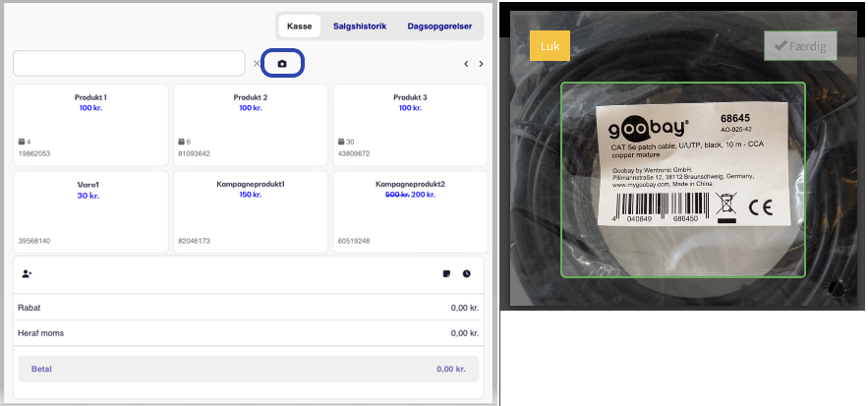Screen dimensions: 868x406
Task: Click barcode number 43809672
Action: coord(354,154)
